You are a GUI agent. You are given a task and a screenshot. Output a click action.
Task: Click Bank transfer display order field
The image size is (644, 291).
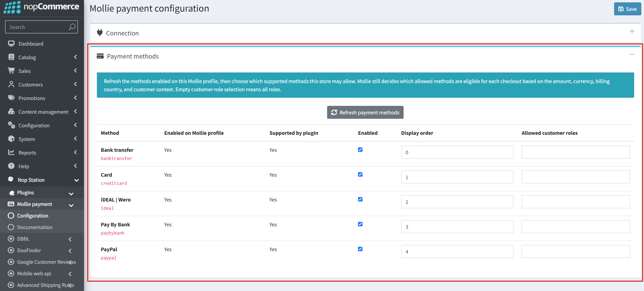pos(457,152)
